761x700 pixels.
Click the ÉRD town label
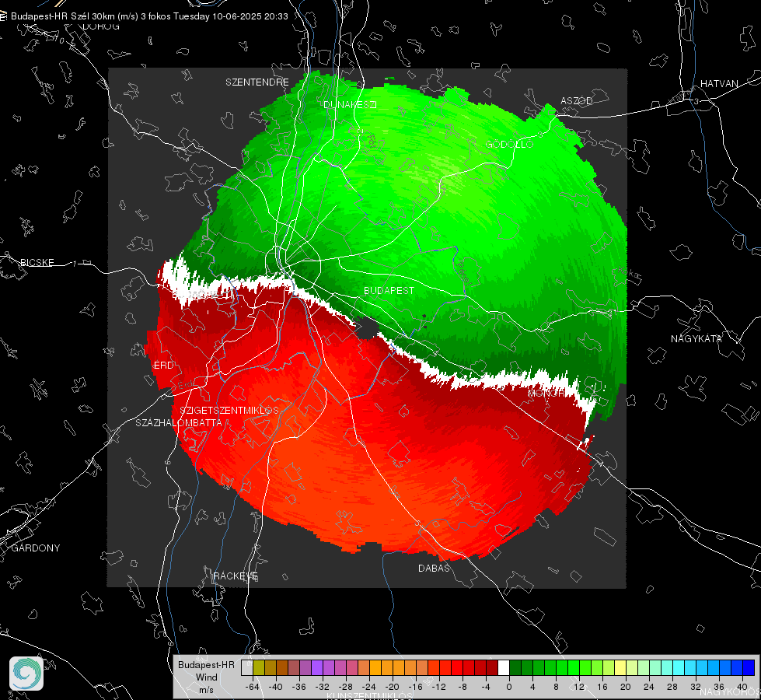163,366
